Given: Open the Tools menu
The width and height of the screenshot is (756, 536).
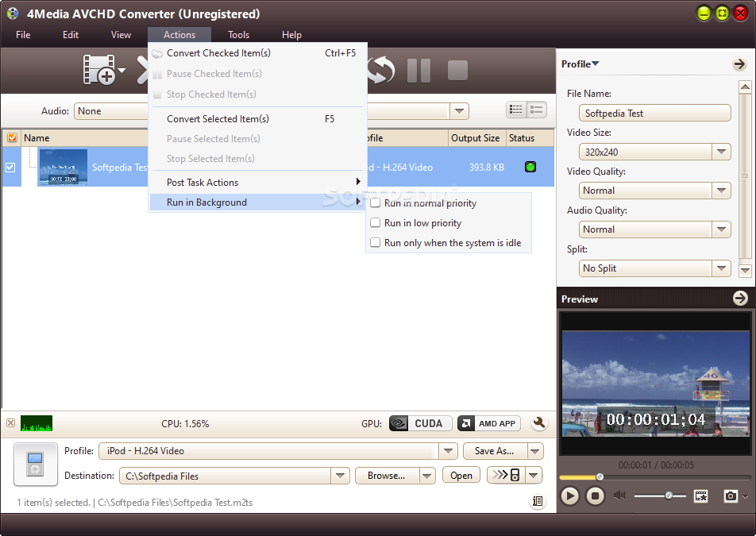Looking at the screenshot, I should coord(239,35).
